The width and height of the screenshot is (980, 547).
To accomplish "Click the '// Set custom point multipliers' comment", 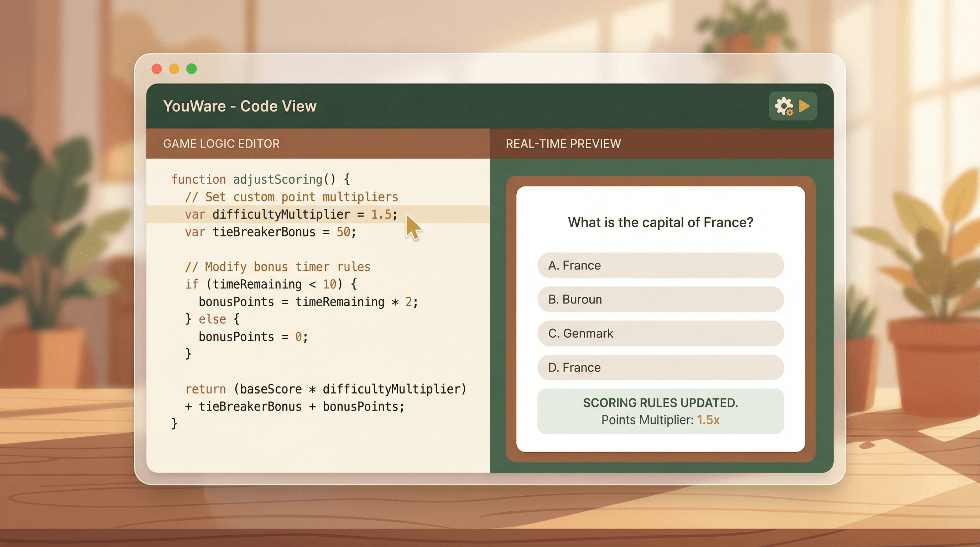I will 291,197.
